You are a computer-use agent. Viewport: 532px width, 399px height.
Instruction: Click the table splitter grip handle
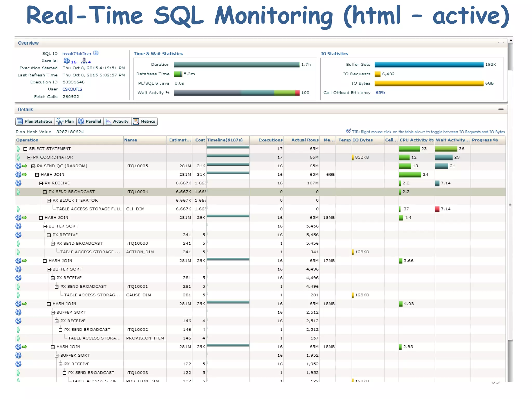point(510,205)
